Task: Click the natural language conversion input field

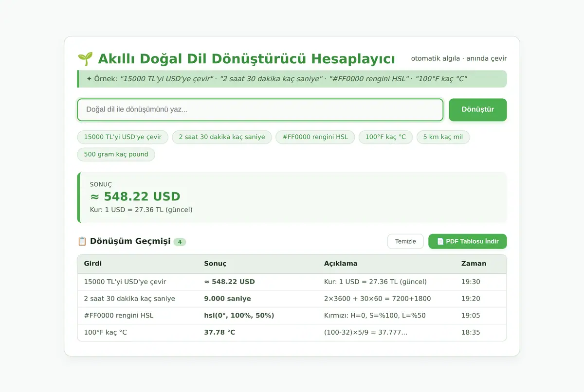Action: click(x=260, y=110)
